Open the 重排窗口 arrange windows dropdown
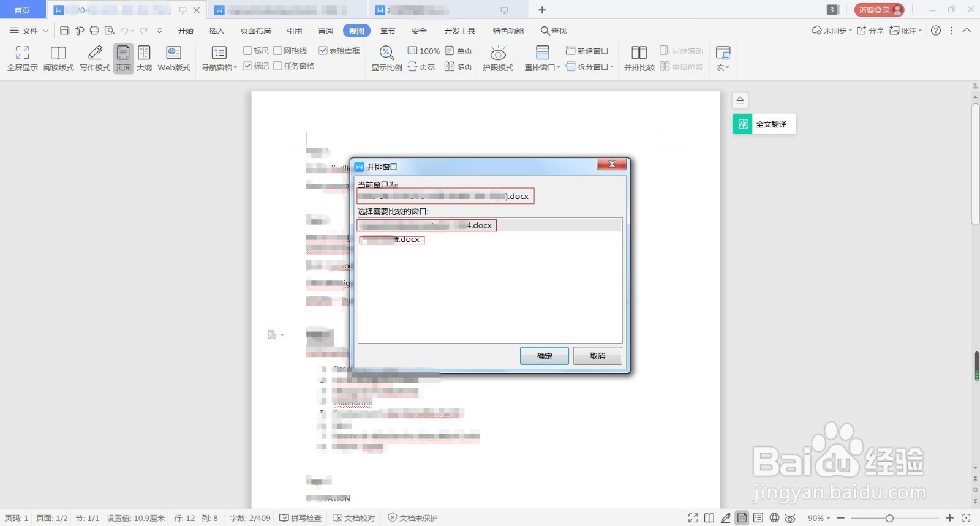980x526 pixels. pos(542,59)
